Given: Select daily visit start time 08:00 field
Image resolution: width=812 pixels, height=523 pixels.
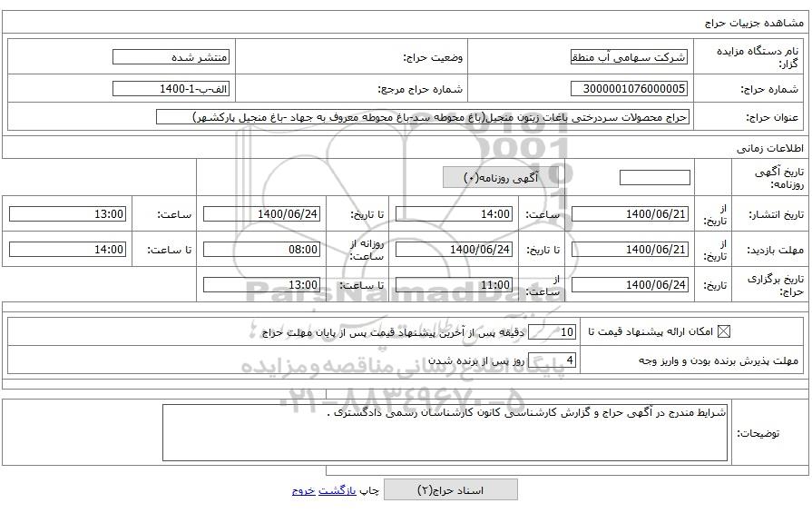Looking at the screenshot, I should point(261,250).
